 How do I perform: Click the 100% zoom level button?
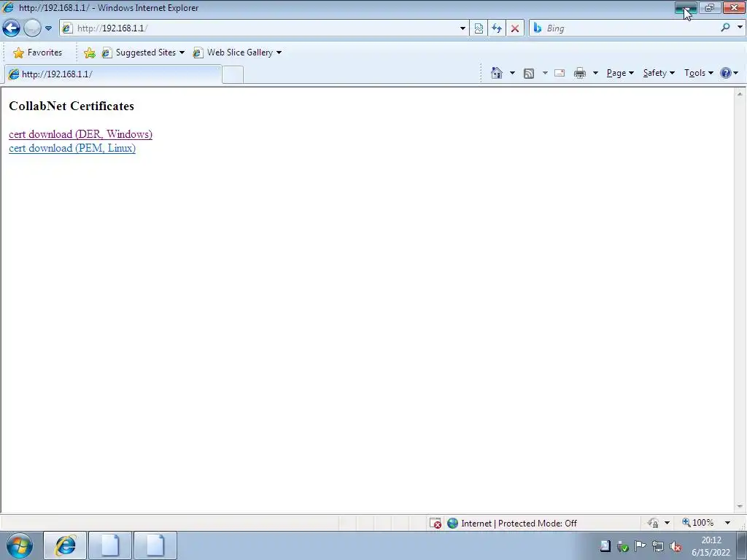point(698,523)
